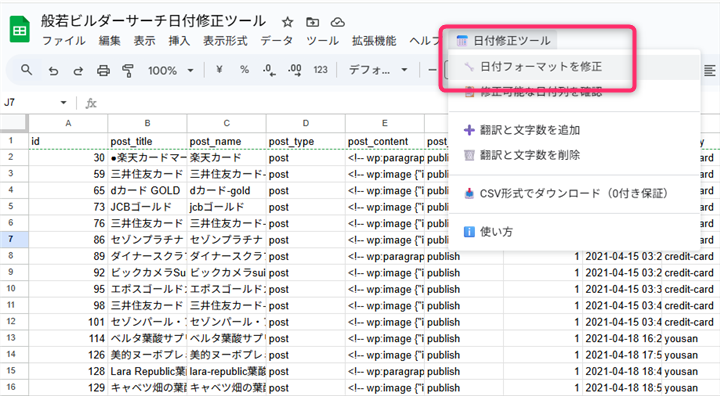Open the ツール menu
Screen dimensions: 720x396
322,41
